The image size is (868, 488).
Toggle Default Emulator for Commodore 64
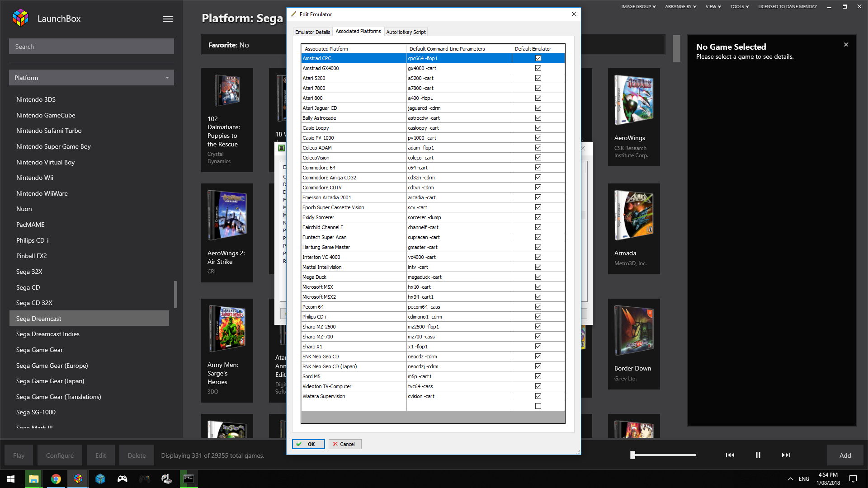click(x=538, y=168)
